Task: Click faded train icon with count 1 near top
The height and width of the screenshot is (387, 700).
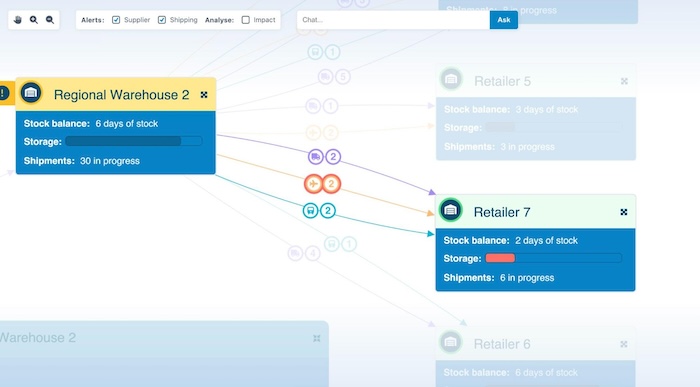Action: click(315, 52)
